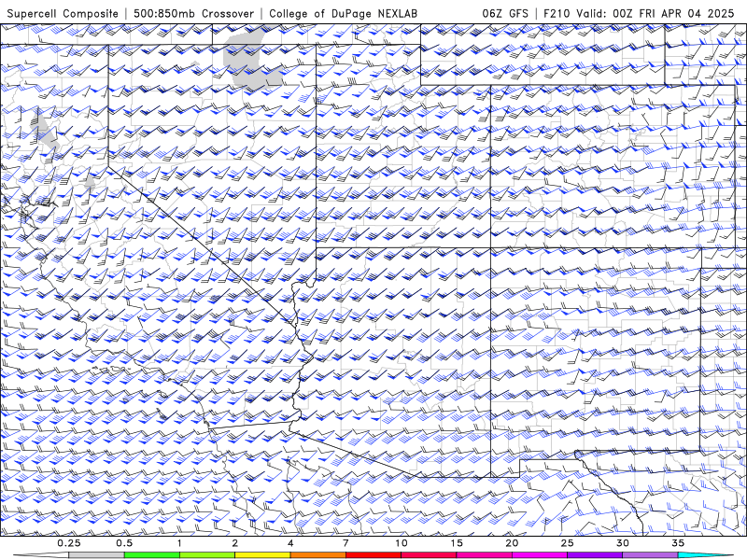
Task: Select the green swatch between 0.5 and 1
Action: point(151,555)
